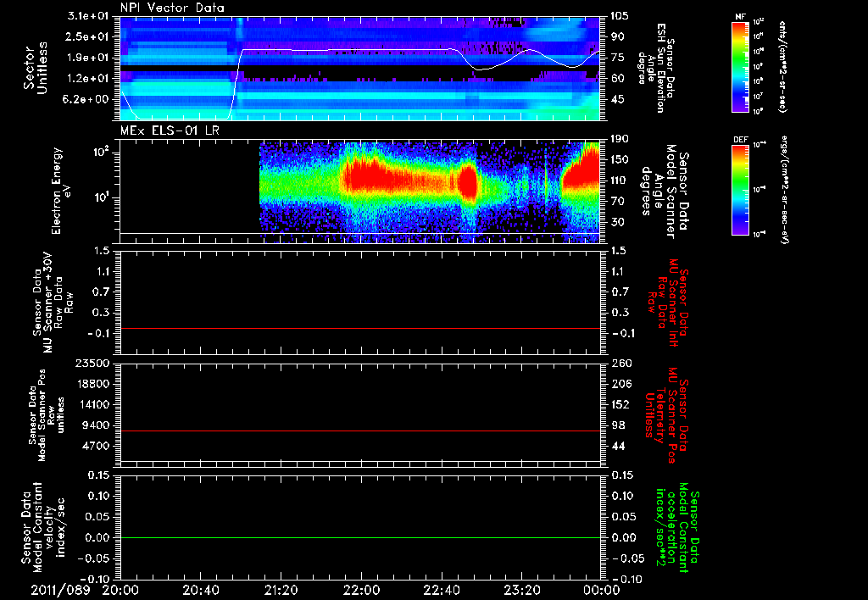Click the 'ergs/(cm**2-sr-sec-eV)' DEF units label
This screenshot has width=868, height=600.
[x=784, y=190]
